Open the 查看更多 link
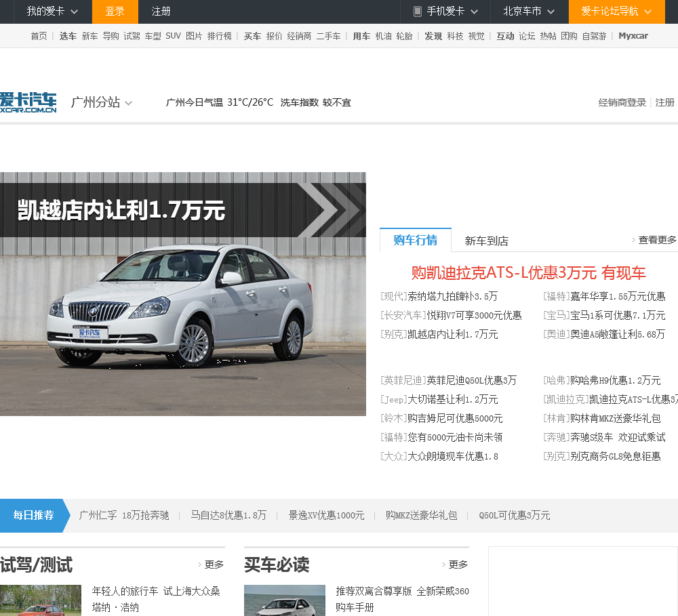 (657, 240)
